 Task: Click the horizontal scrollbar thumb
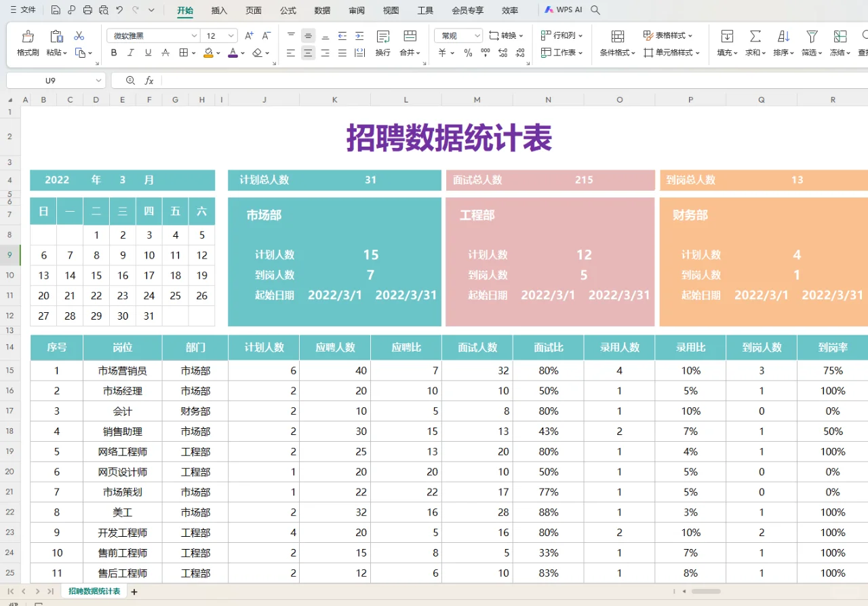(706, 592)
